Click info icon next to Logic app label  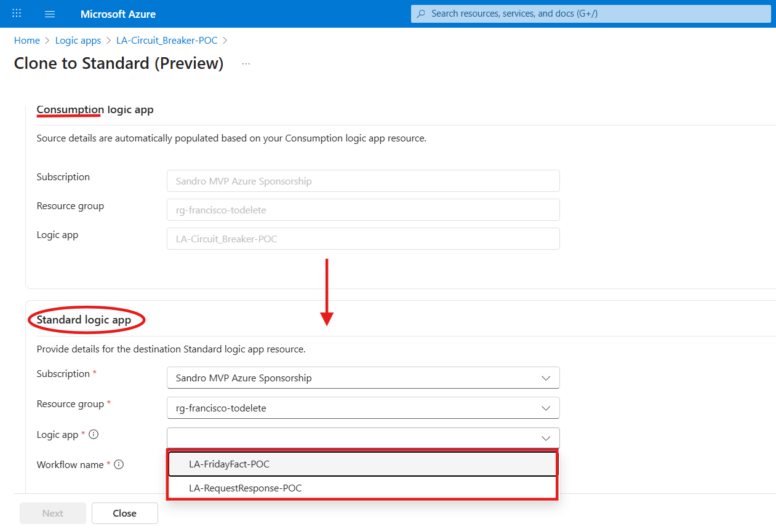(x=94, y=435)
